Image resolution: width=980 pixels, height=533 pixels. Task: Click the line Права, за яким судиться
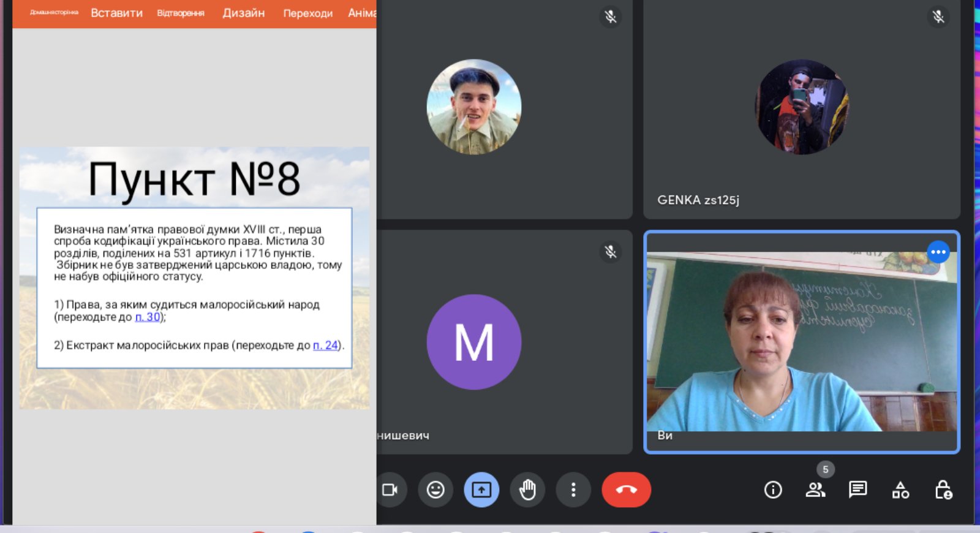click(x=187, y=311)
